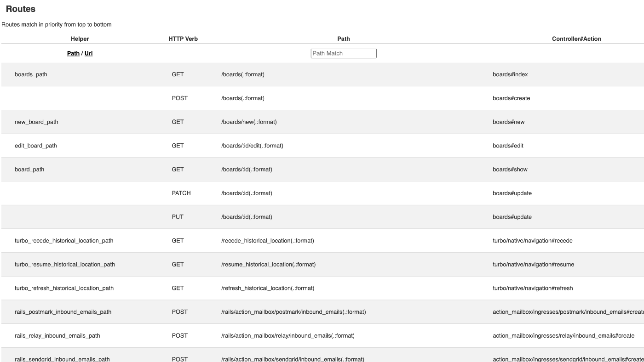
Task: Click /boards/new(.:format) path cell
Action: click(249, 122)
